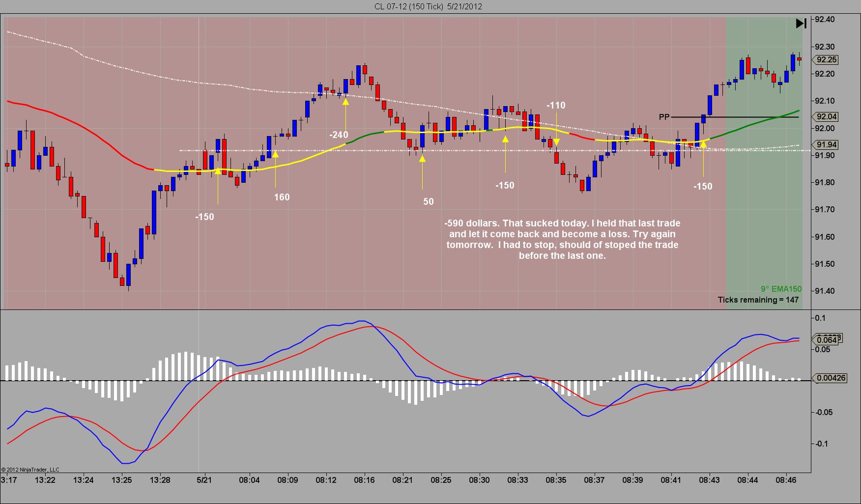Click the 08:41 time axis label
Viewport: 861px width, 504px height.
(x=671, y=480)
